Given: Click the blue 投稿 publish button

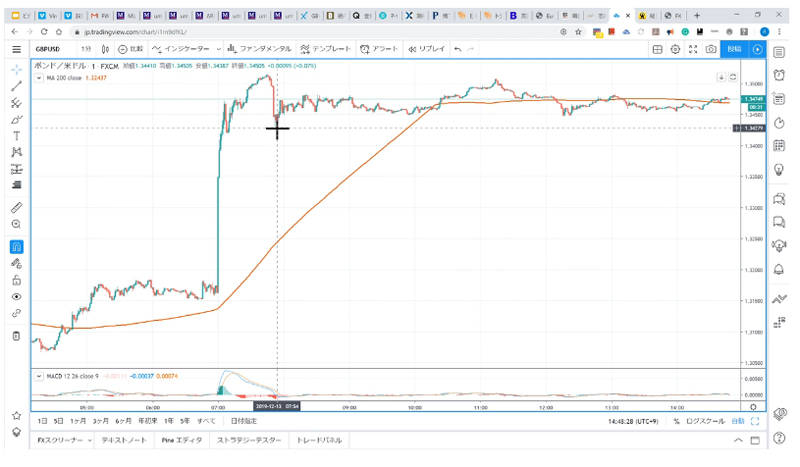Looking at the screenshot, I should [x=734, y=49].
